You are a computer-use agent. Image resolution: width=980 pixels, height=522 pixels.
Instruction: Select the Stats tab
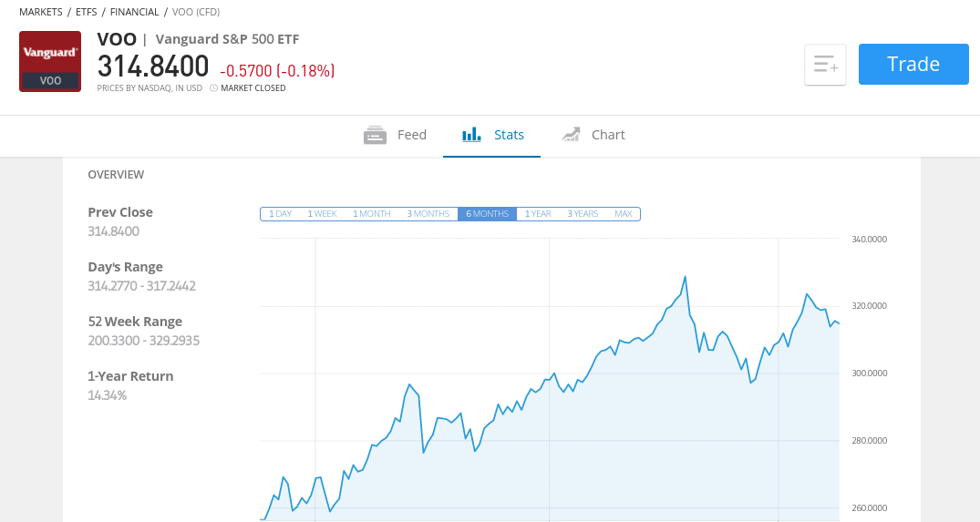click(x=492, y=135)
